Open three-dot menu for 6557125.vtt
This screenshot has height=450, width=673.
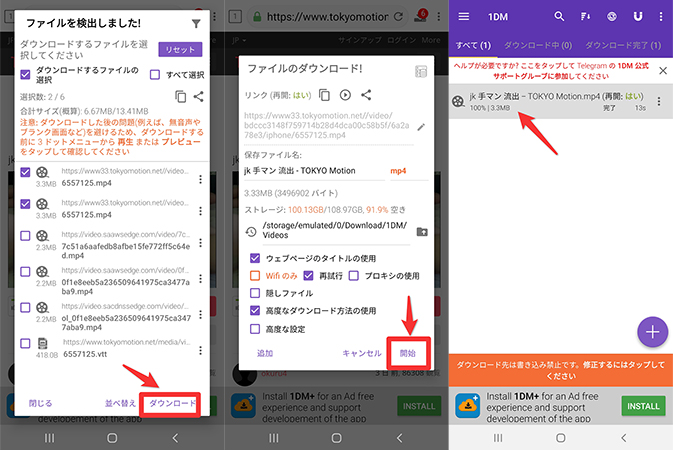coord(200,350)
